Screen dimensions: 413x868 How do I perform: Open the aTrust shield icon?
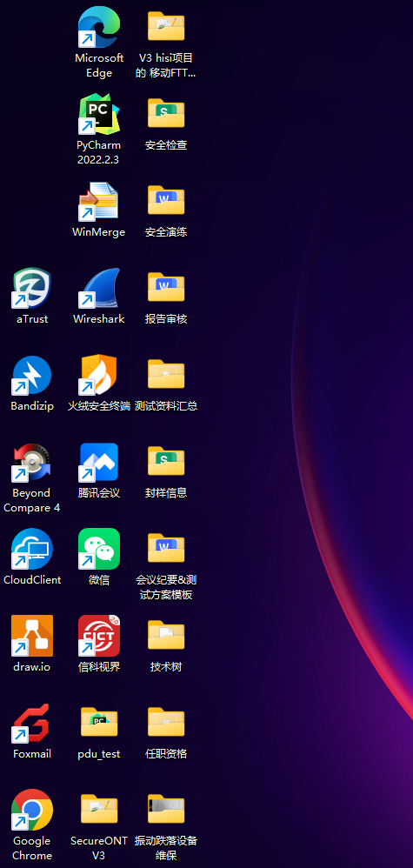[32, 288]
